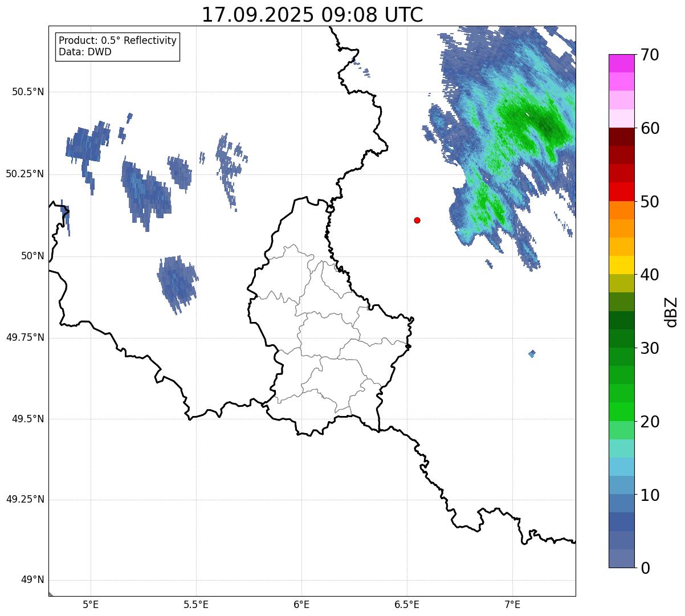Click the magenta top swatch of the colorbar
The height and width of the screenshot is (616, 685).
click(x=621, y=63)
